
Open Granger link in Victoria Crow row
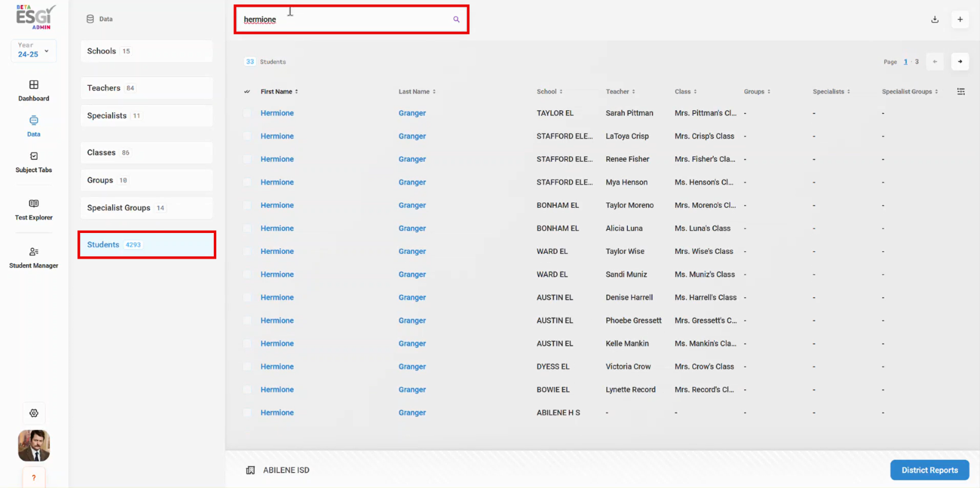412,367
